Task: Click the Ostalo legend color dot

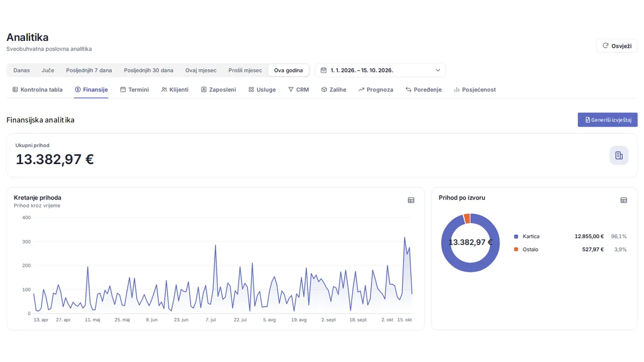Action: pos(516,249)
